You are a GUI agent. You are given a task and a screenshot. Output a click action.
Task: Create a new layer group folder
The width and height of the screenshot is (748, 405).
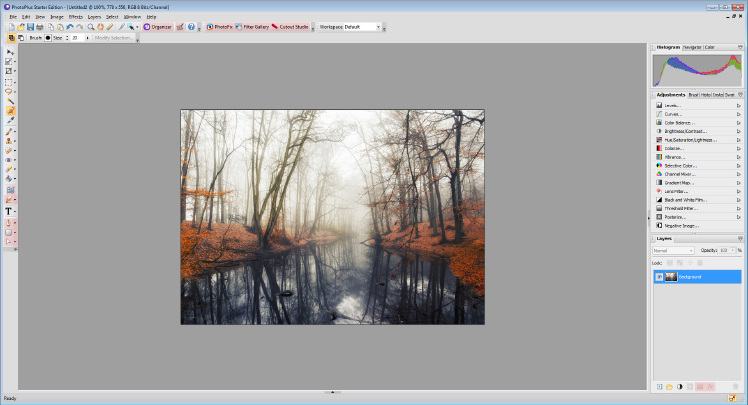(669, 387)
